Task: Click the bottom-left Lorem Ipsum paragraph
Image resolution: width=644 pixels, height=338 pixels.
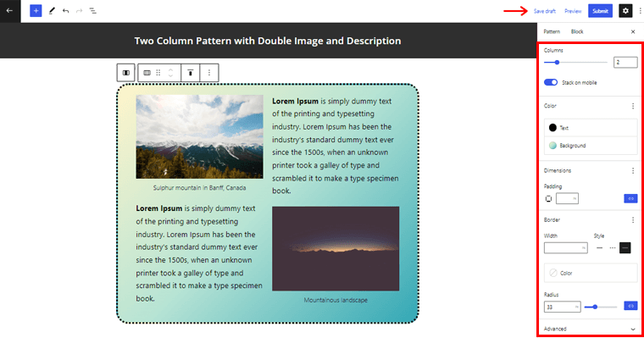Action: [x=199, y=253]
